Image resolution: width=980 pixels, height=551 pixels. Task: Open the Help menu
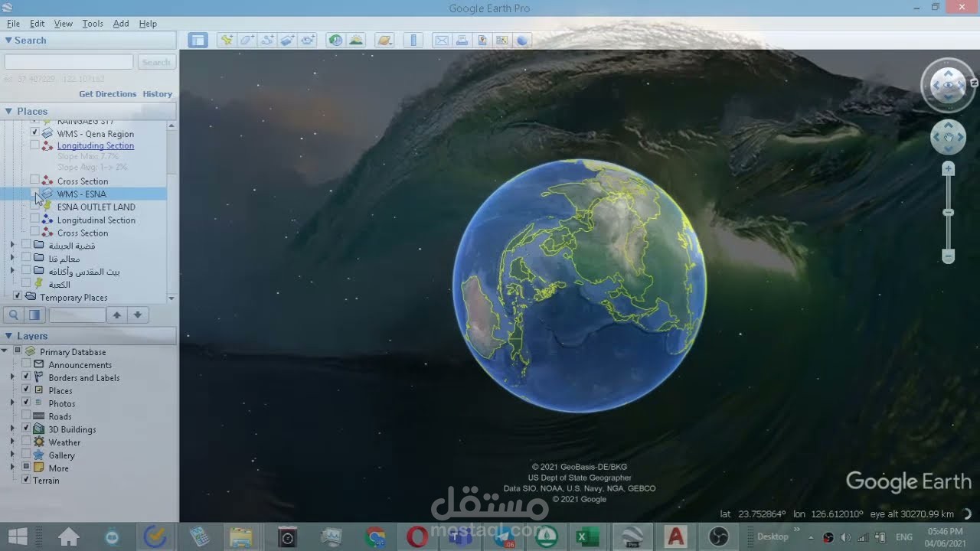pyautogui.click(x=148, y=24)
